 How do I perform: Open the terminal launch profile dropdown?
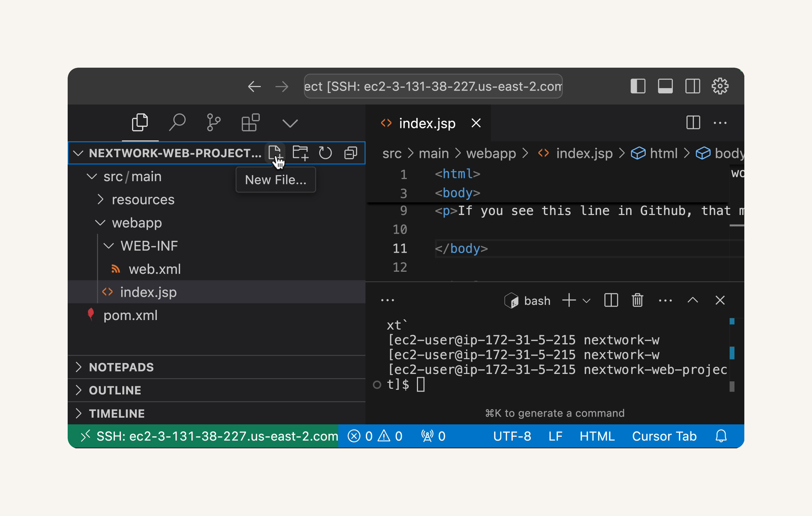[586, 301]
